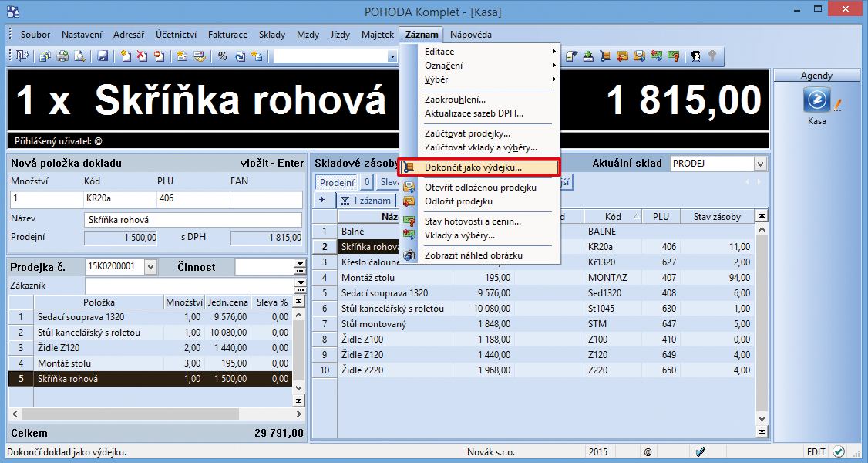Screen dimensions: 868x463
Task: Click the new record page icon
Action: (x=126, y=56)
